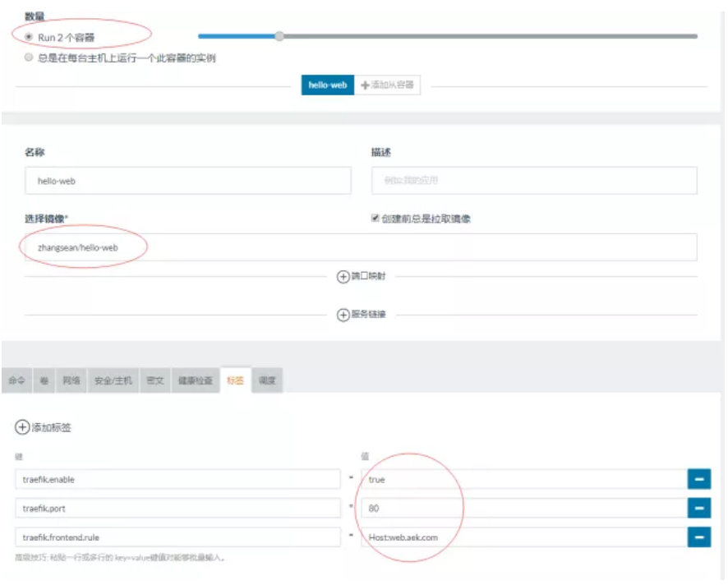
Task: Switch to the 命令 tab
Action: coord(16,380)
